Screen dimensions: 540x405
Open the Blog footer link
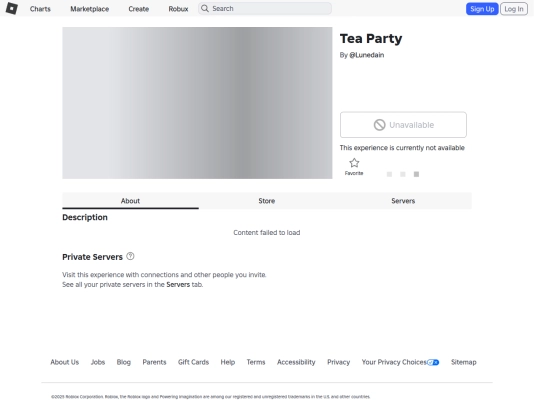point(124,362)
